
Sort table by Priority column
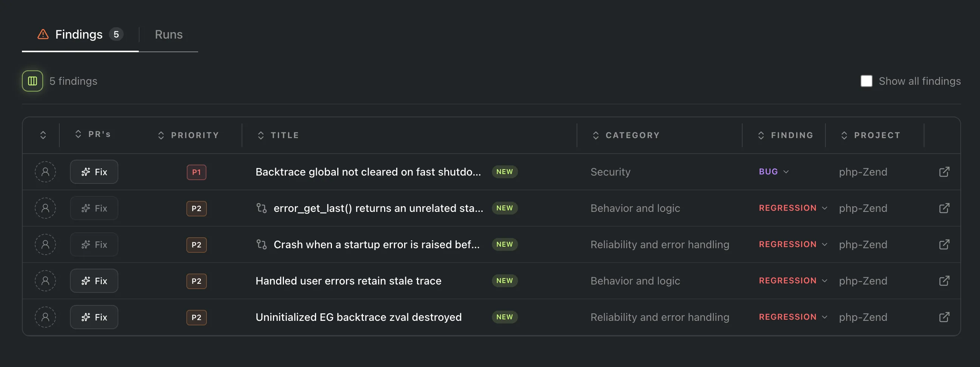point(188,135)
